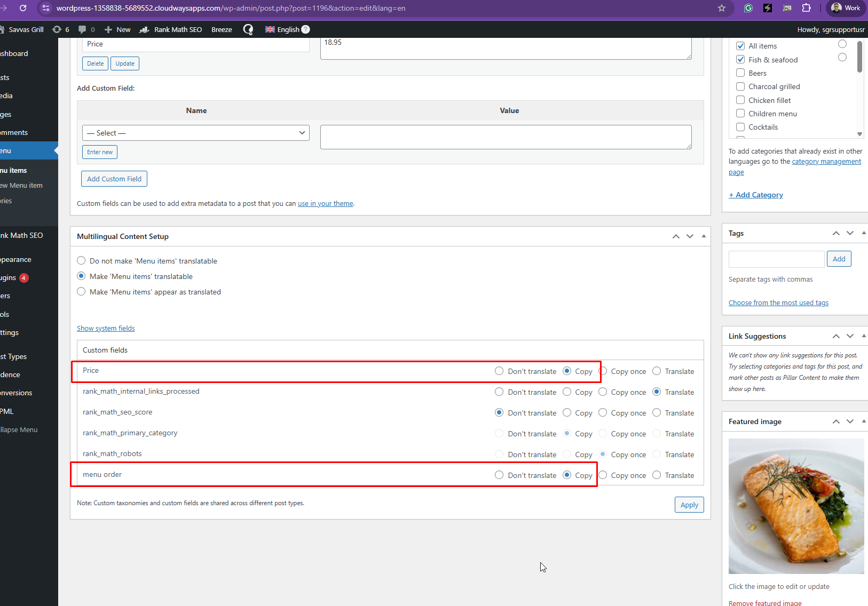Open the browser extensions puzzle icon

click(807, 8)
